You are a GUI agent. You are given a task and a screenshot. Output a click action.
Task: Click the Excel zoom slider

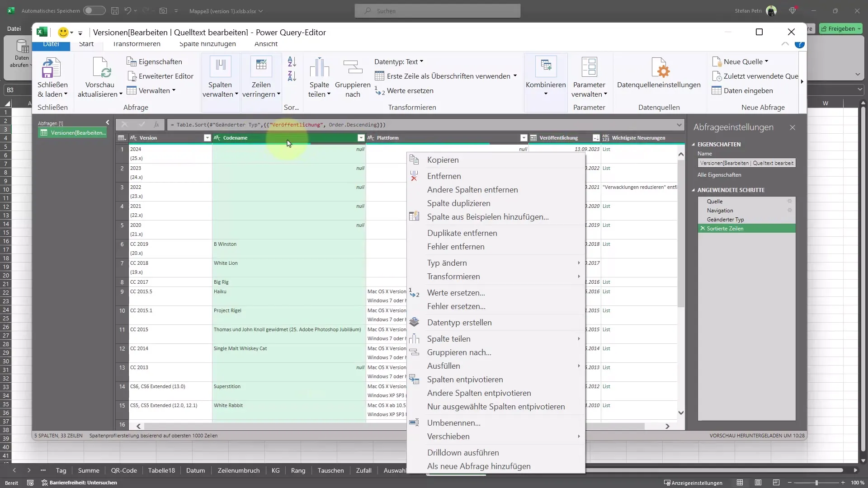pos(816,483)
